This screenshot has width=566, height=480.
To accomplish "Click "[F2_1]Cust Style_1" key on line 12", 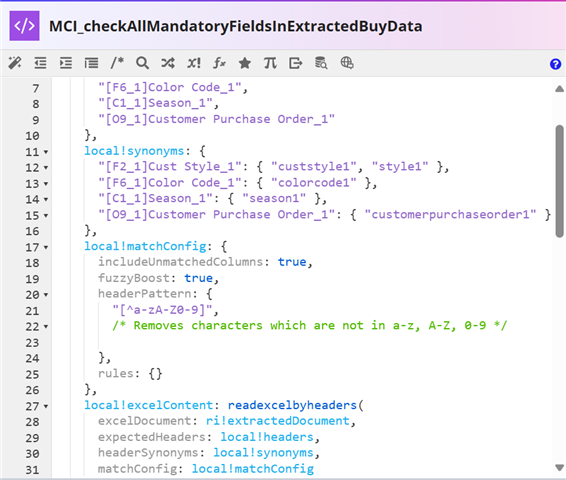I will tap(170, 167).
